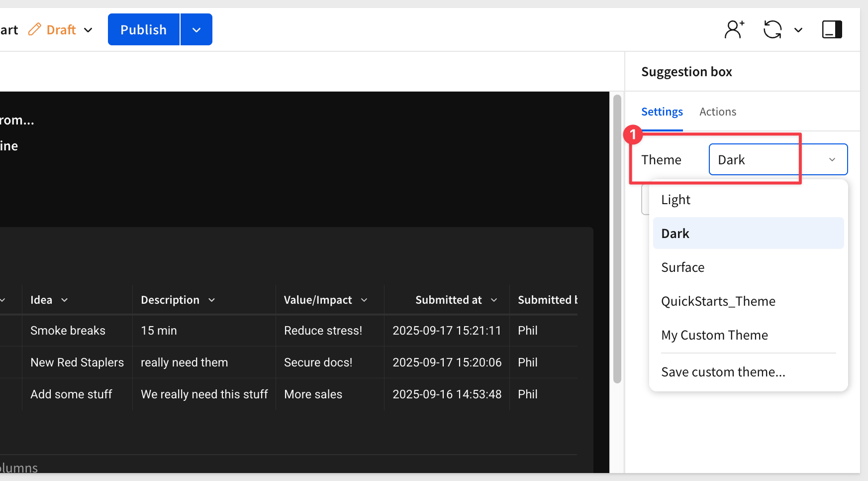Open the Description column menu arrow
Image resolution: width=868 pixels, height=481 pixels.
211,300
